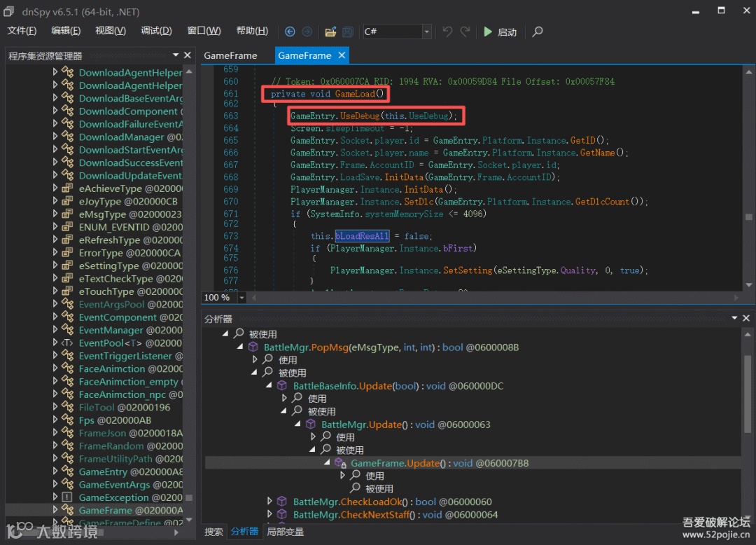Image resolution: width=756 pixels, height=545 pixels.
Task: Click the navigate forward arrow icon
Action: pyautogui.click(x=307, y=32)
